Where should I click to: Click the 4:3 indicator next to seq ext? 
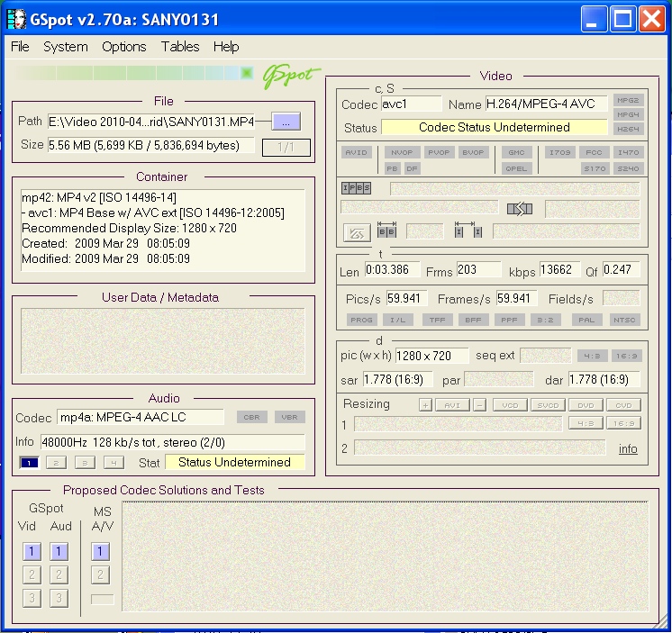[x=592, y=356]
